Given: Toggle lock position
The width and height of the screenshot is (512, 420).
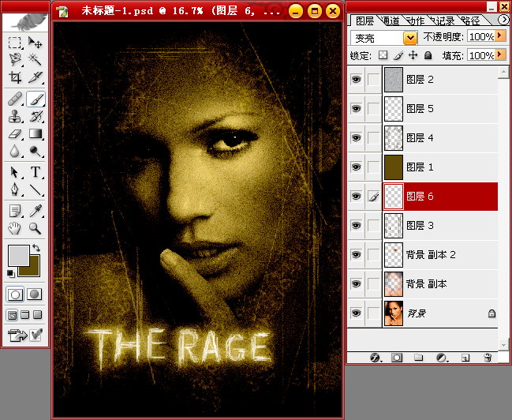Looking at the screenshot, I should pyautogui.click(x=413, y=55).
